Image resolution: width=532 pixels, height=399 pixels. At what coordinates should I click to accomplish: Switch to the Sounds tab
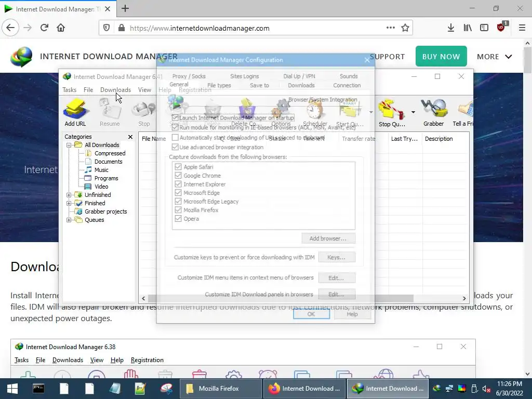[349, 76]
